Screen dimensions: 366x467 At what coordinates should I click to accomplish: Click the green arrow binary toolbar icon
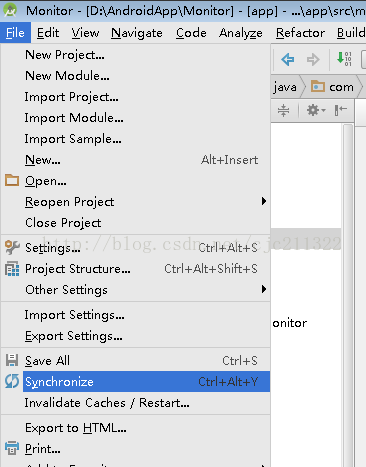tap(344, 59)
